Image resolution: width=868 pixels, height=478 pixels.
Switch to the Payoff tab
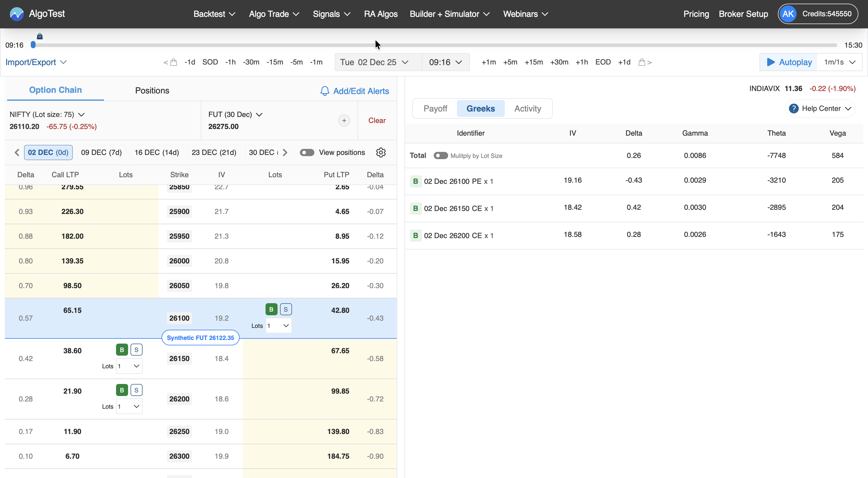pyautogui.click(x=435, y=108)
